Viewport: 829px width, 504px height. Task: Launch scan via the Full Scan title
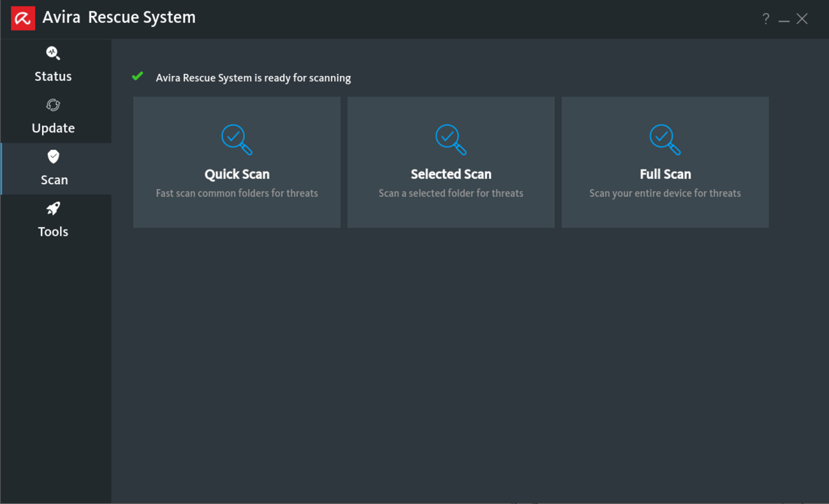coord(665,174)
